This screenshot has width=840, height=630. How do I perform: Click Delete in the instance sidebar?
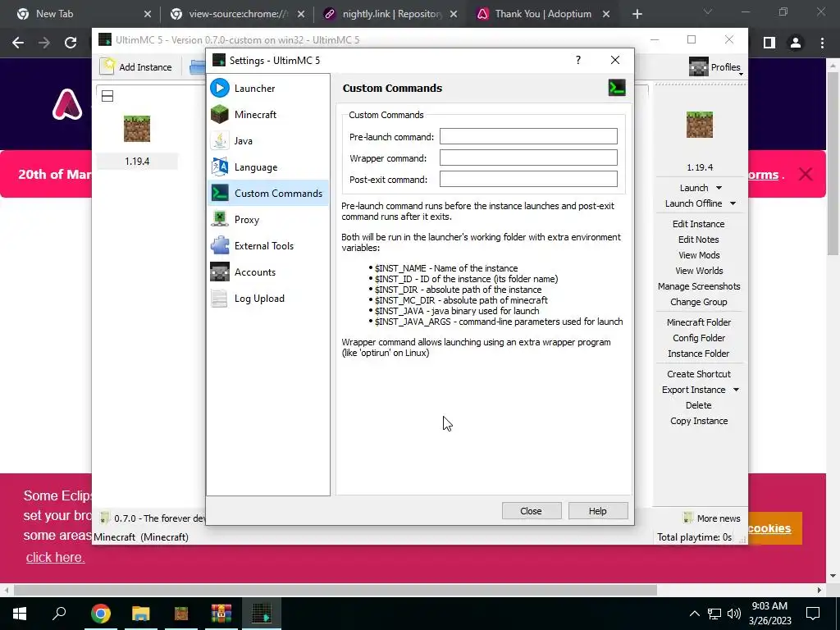pyautogui.click(x=699, y=405)
